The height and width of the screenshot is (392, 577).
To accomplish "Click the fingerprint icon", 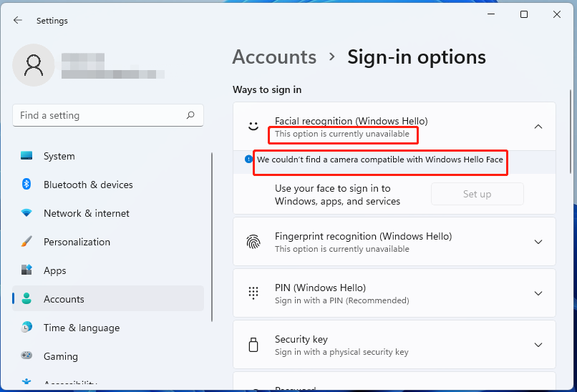I will 253,242.
